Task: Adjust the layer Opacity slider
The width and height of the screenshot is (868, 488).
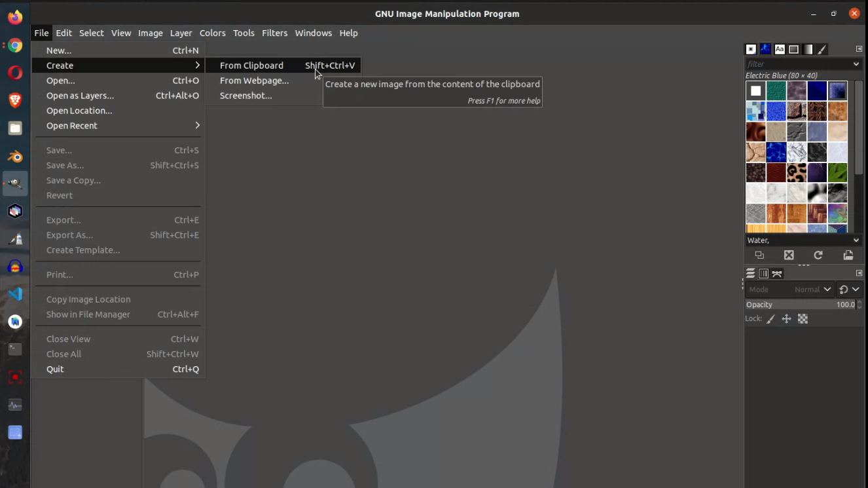Action: coord(801,305)
